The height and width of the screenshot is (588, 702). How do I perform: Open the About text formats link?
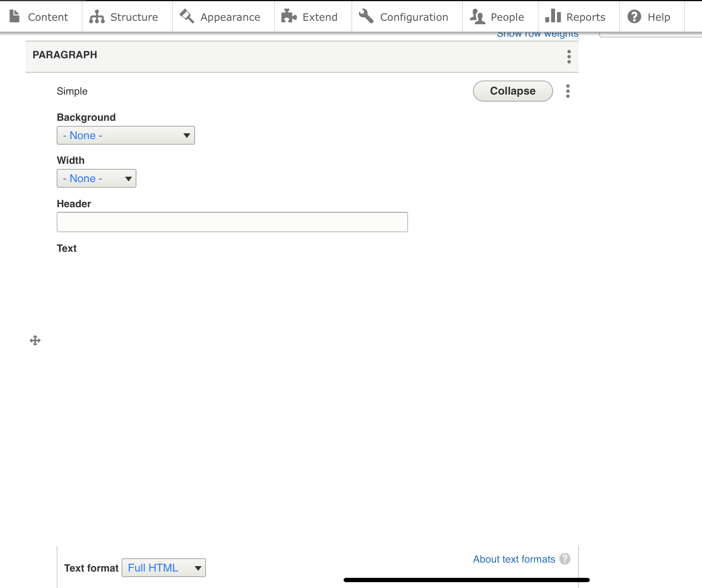click(x=514, y=559)
